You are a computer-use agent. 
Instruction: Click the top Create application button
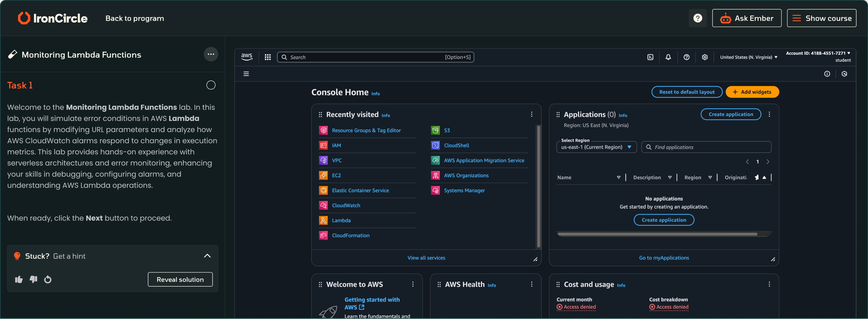pyautogui.click(x=731, y=114)
